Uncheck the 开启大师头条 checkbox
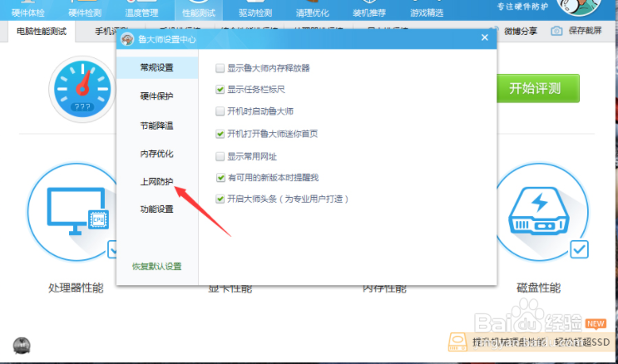 pos(220,199)
